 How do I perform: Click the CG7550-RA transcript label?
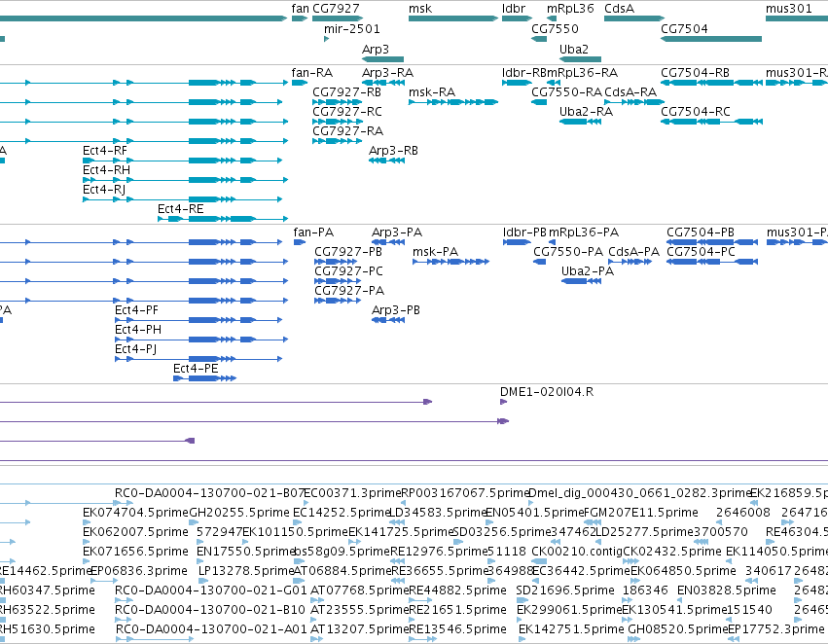click(566, 92)
